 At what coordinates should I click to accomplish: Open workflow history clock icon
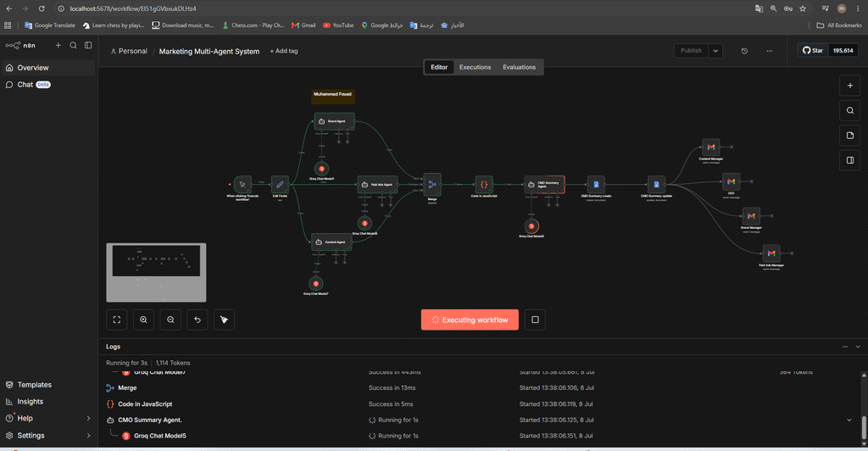(744, 51)
